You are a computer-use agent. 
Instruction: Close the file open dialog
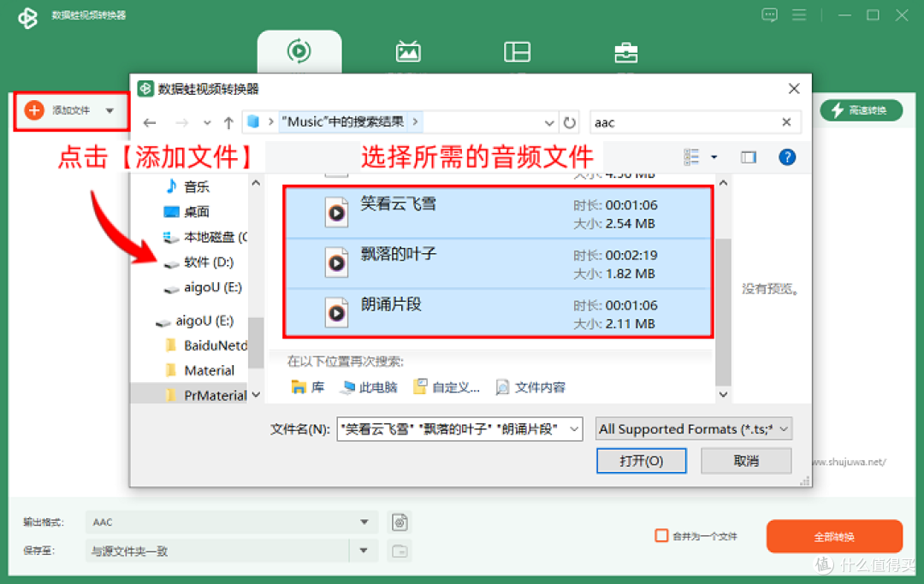click(794, 89)
